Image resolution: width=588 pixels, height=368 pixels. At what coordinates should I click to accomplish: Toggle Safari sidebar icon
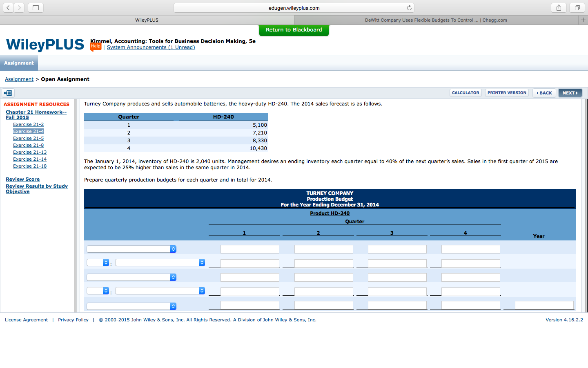tap(36, 8)
